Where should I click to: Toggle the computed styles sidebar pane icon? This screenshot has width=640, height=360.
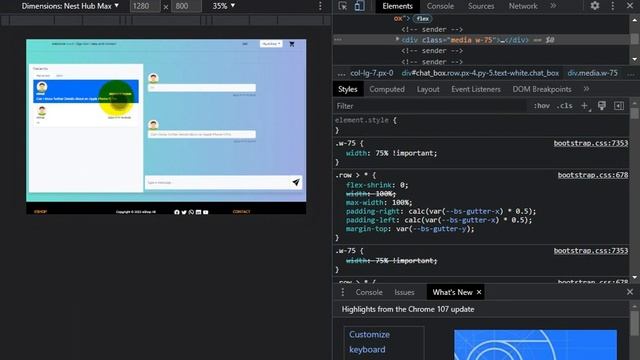pos(619,106)
